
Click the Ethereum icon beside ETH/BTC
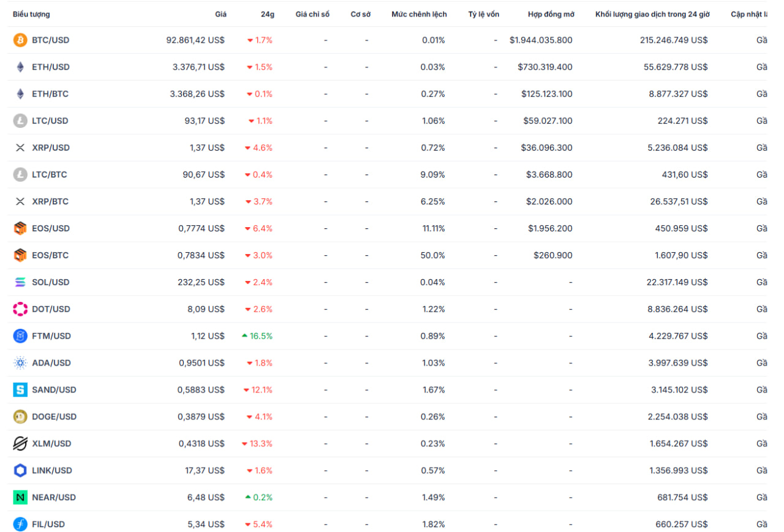coord(20,94)
